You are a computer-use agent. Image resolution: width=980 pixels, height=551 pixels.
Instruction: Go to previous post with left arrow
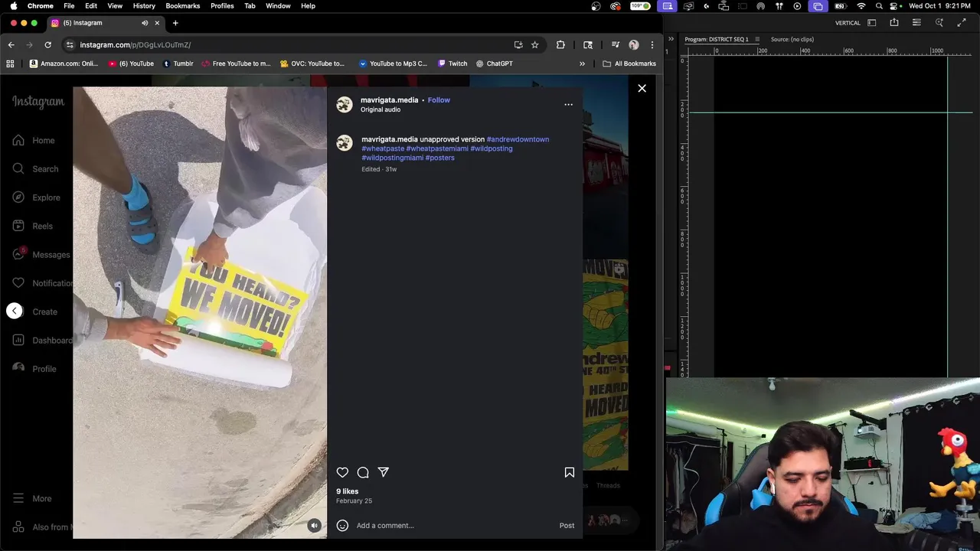15,311
